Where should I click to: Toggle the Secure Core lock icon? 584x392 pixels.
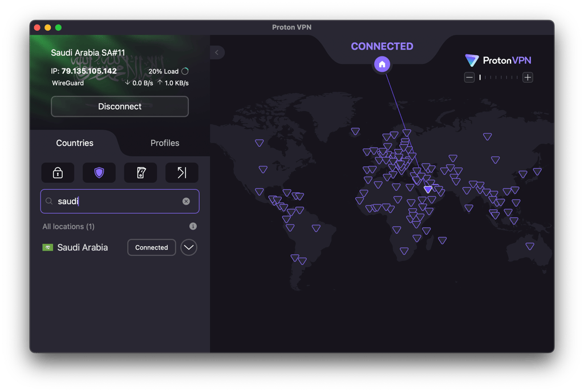pyautogui.click(x=58, y=173)
